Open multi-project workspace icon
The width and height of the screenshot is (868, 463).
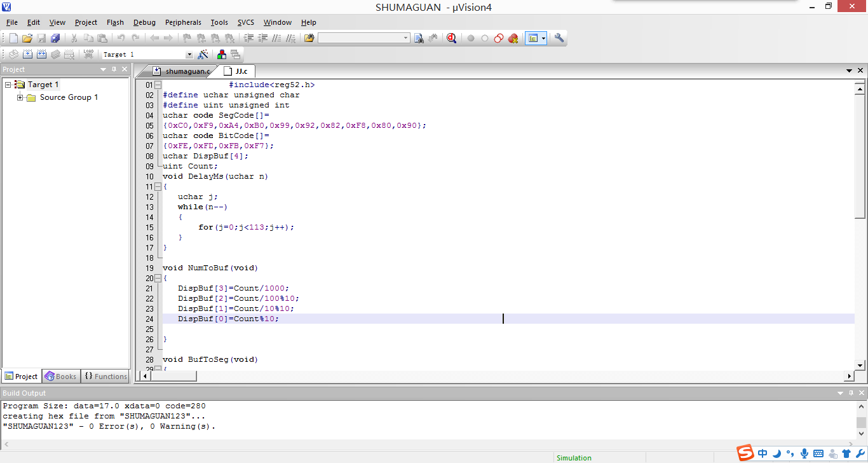pos(235,55)
